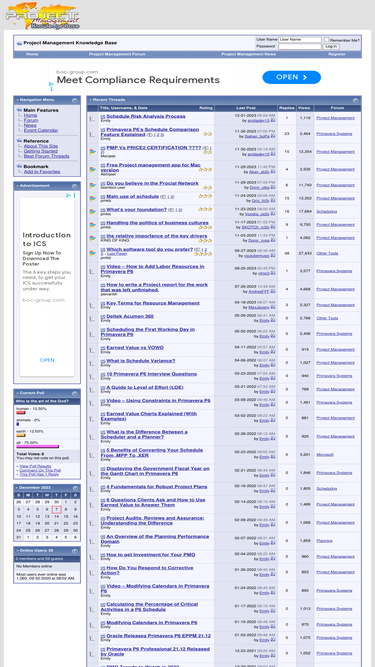Collapse the Current Poll panel
This screenshot has width=375, height=667.
[x=75, y=393]
